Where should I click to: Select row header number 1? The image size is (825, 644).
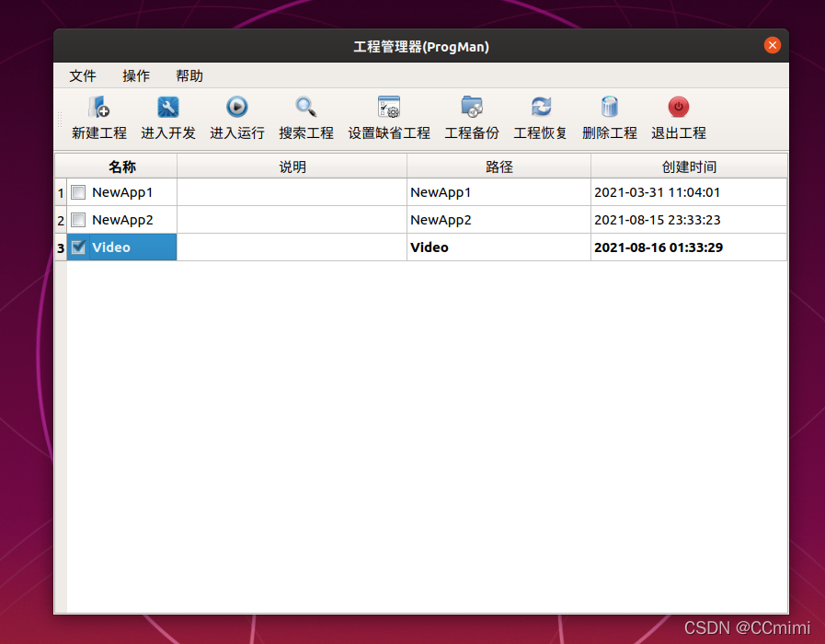[x=61, y=192]
